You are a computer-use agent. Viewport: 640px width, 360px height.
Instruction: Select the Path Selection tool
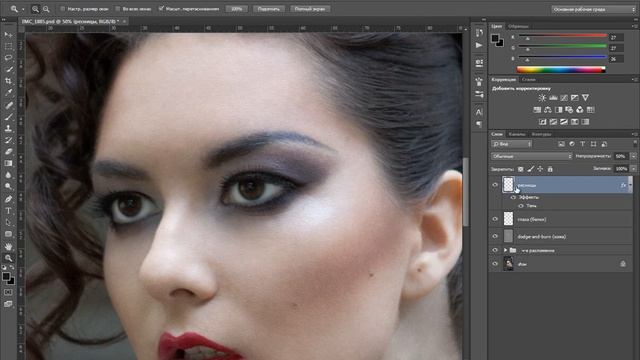point(8,222)
